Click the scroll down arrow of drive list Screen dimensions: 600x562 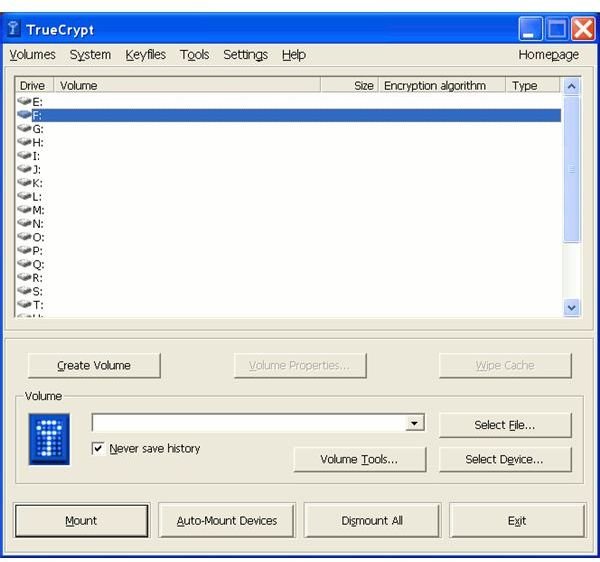click(x=572, y=308)
